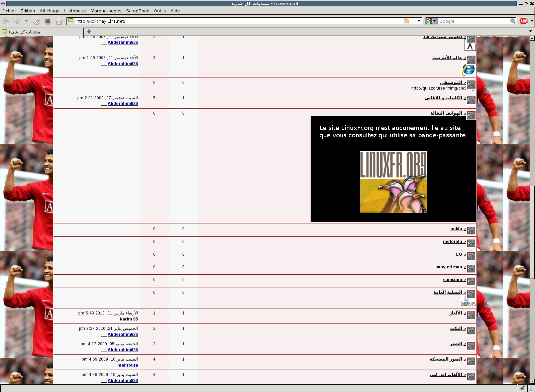Open the Adblock Plus ABP icon
This screenshot has width=535, height=392.
(524, 21)
